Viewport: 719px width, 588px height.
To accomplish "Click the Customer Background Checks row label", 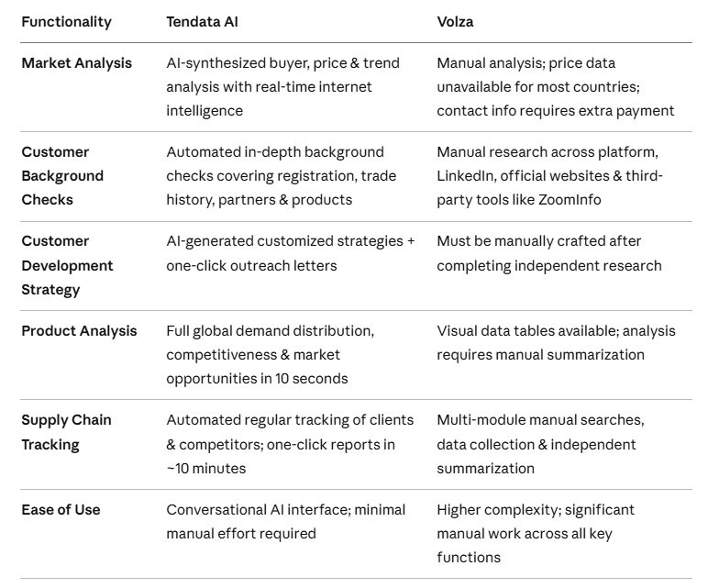I will [62, 176].
